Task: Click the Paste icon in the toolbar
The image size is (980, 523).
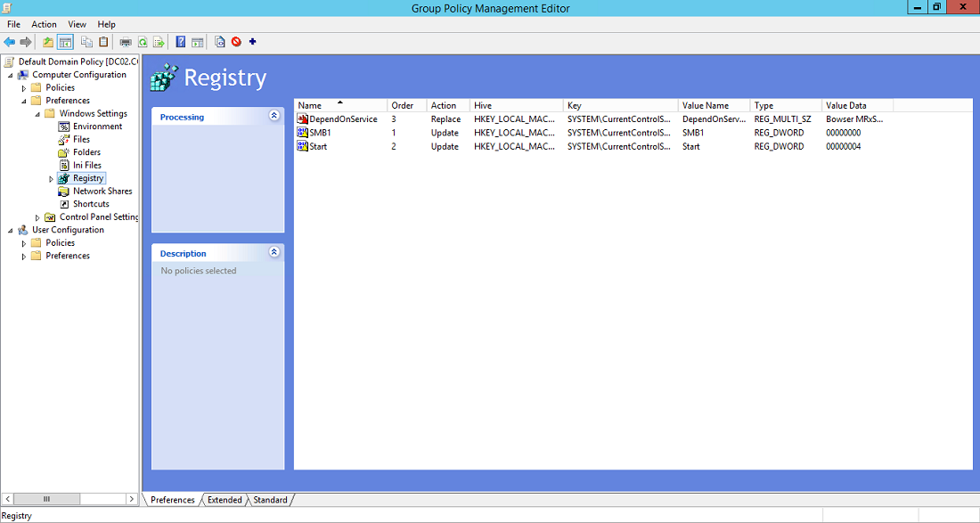Action: (102, 41)
